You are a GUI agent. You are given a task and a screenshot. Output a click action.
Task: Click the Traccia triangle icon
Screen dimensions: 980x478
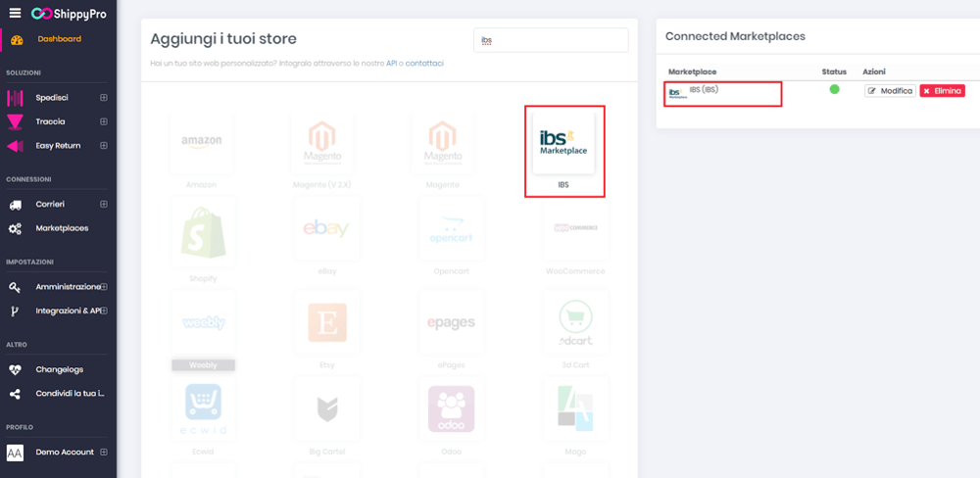coord(16,121)
